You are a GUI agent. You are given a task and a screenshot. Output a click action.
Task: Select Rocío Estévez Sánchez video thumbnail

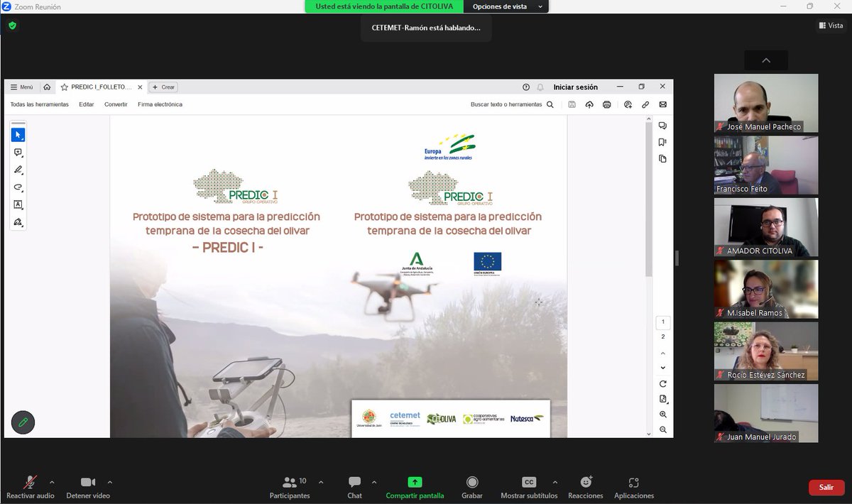[x=766, y=351]
